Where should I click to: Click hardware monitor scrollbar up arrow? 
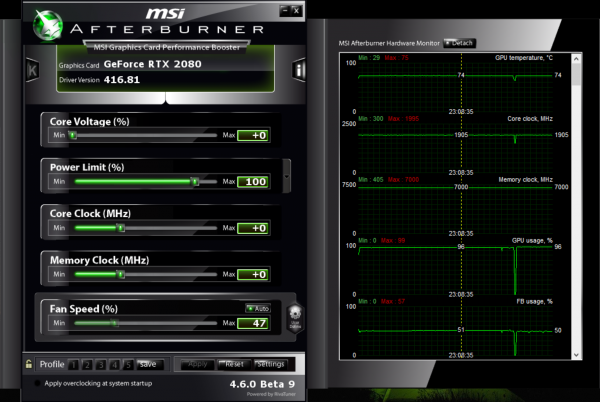576,59
